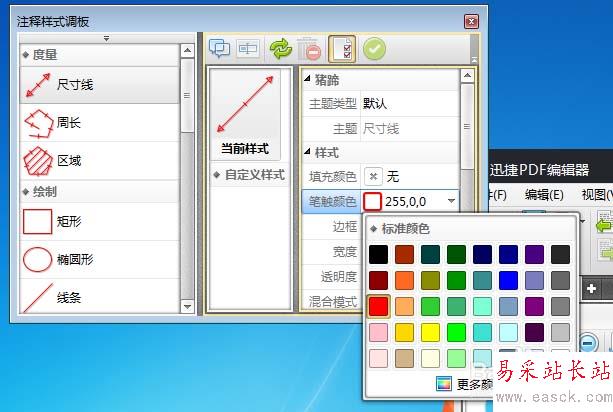
Task: Close the 注释样式调板 palette window
Action: point(471,21)
